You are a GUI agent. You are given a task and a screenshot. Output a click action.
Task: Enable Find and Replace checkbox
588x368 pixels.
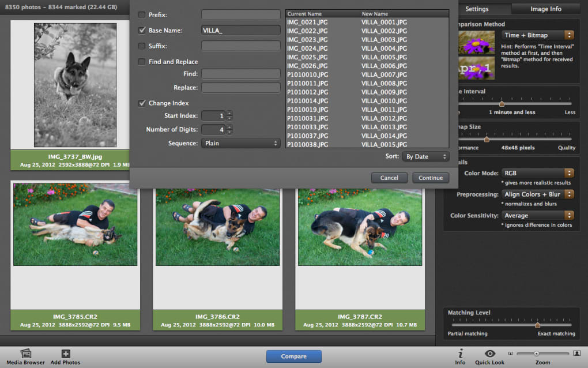point(142,62)
